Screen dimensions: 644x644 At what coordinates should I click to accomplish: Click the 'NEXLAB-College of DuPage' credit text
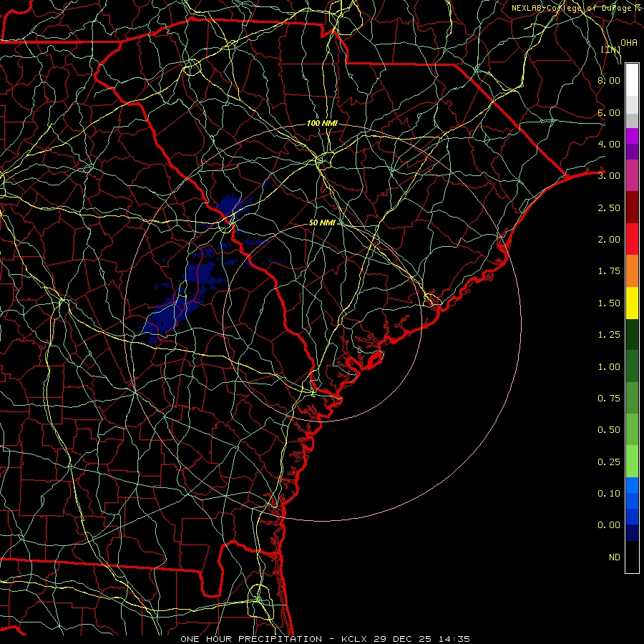point(572,8)
